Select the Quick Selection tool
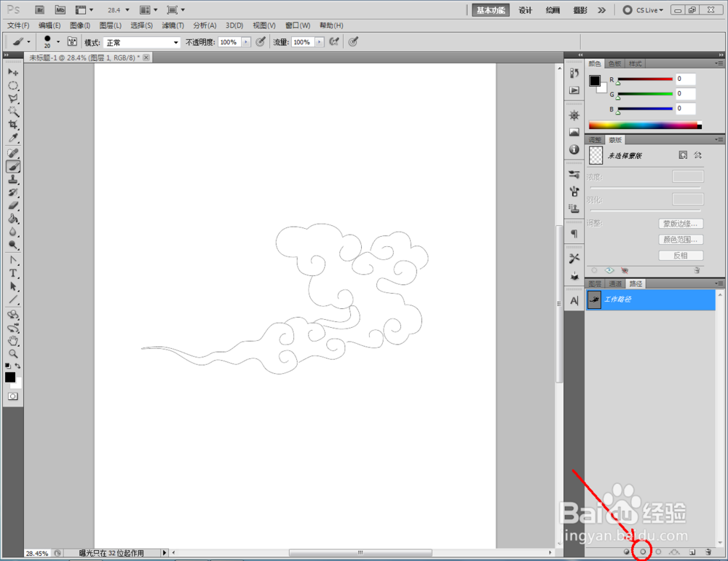This screenshot has width=728, height=561. pos(13,111)
